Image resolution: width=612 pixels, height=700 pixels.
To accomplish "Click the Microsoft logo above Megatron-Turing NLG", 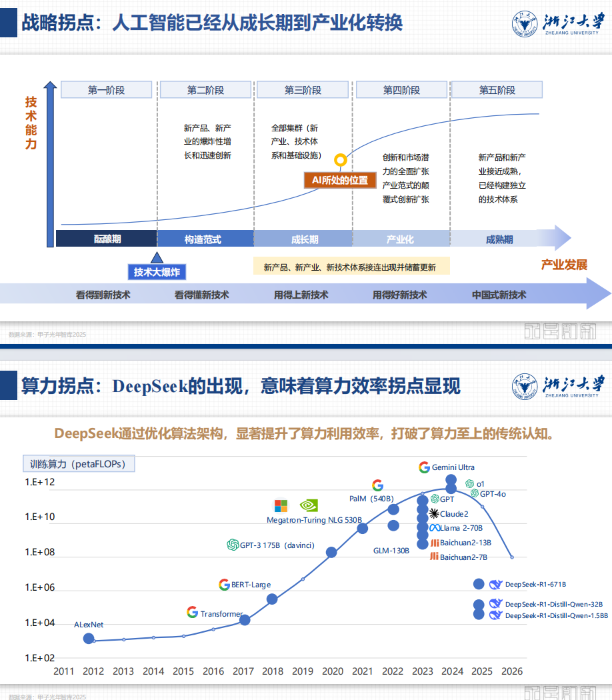I will 281,506.
